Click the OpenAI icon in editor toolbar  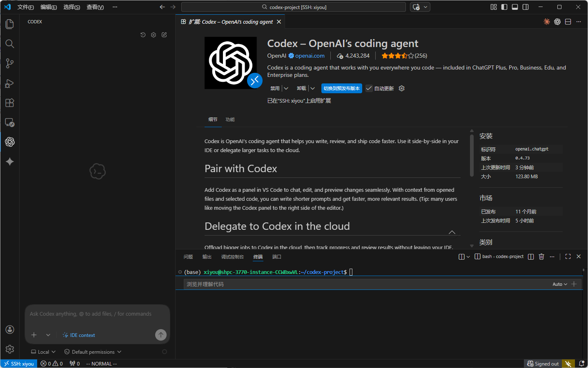[557, 22]
